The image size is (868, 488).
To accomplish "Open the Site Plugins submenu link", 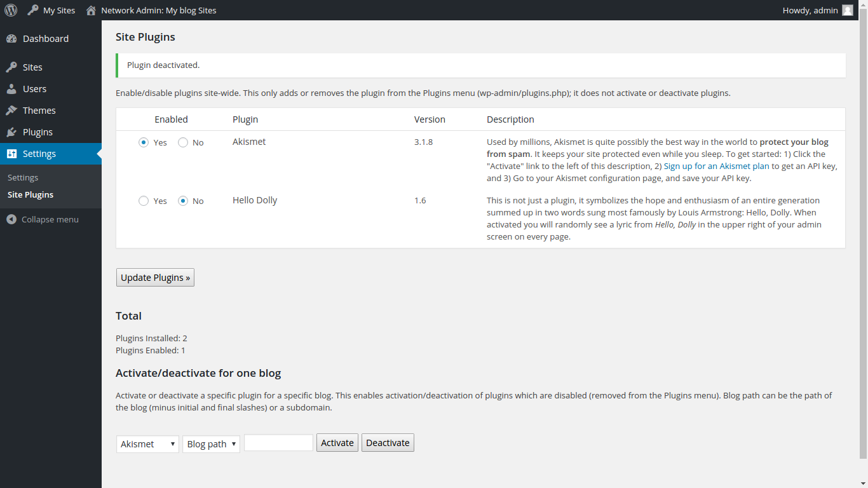I will [31, 194].
